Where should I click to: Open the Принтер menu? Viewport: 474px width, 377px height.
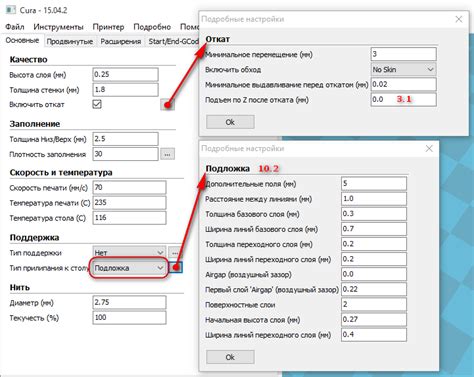108,27
